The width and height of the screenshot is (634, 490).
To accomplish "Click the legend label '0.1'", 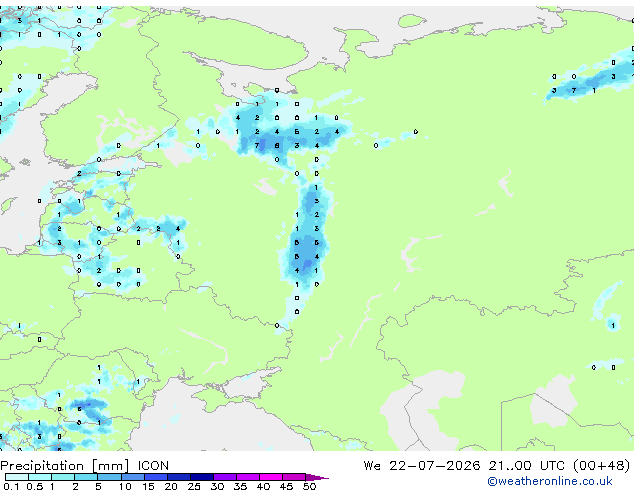I will (x=11, y=486).
